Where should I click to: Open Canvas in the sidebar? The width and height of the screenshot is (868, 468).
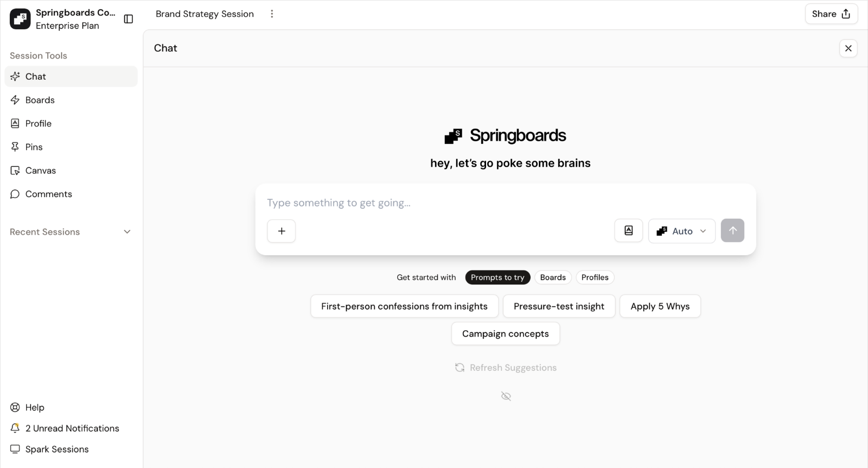tap(71, 170)
